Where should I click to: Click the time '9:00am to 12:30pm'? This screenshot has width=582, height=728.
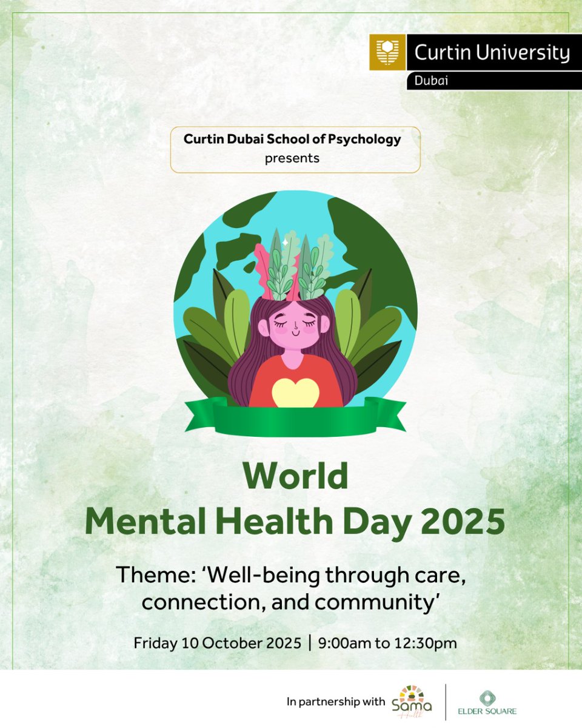[387, 643]
